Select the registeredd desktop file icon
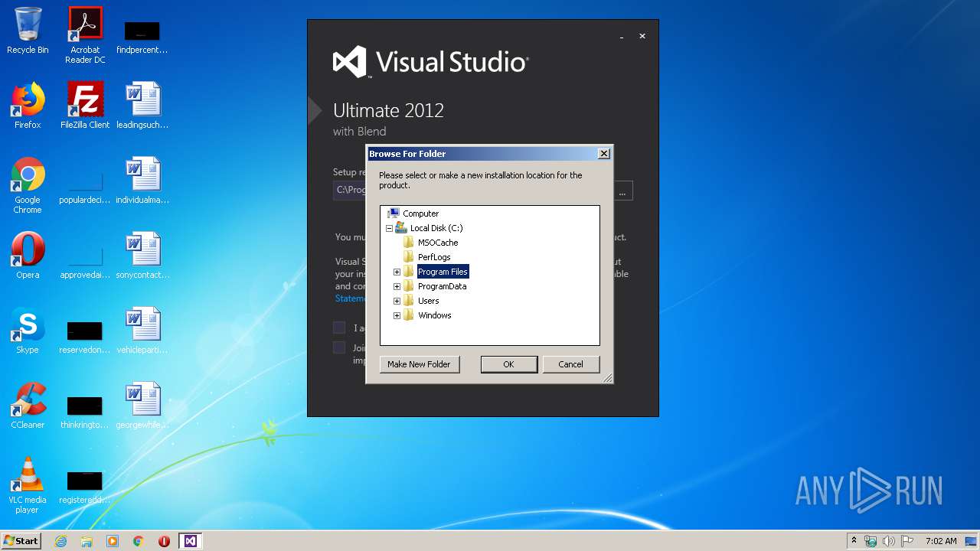 pyautogui.click(x=85, y=489)
